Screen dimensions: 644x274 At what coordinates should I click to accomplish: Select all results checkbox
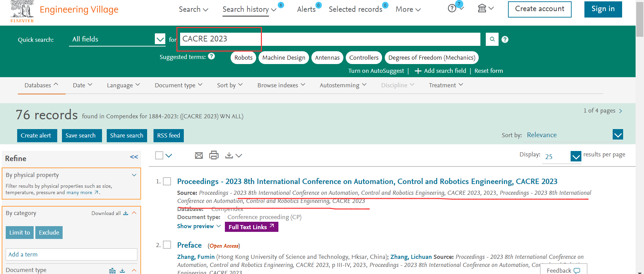159,155
